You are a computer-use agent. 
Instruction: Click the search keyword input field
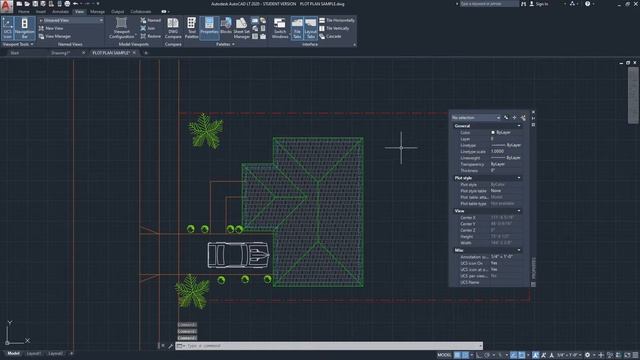[x=489, y=4]
